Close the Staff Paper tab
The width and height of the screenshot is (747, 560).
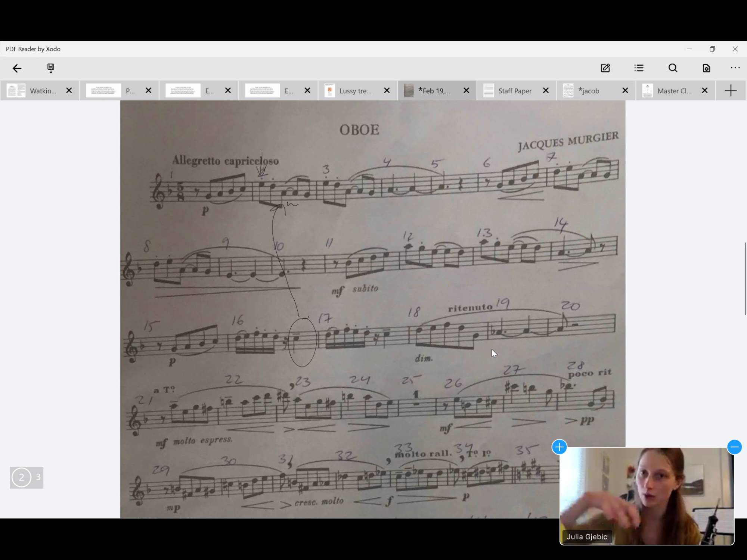point(546,90)
